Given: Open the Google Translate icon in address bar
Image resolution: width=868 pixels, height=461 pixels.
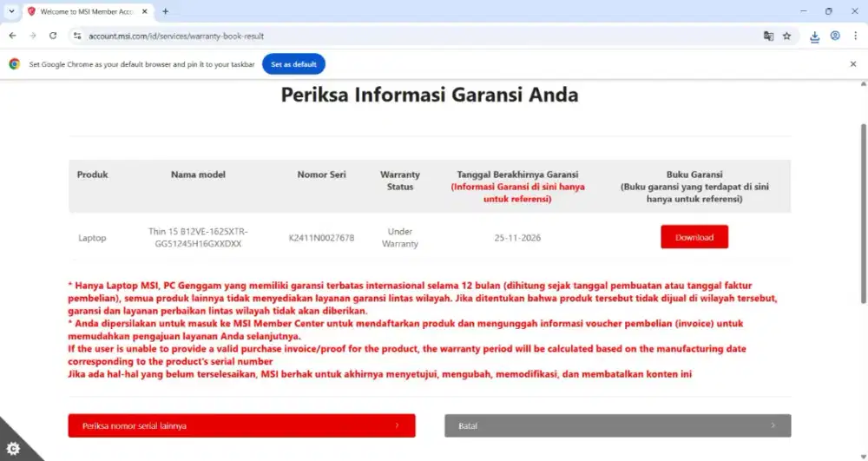Looking at the screenshot, I should coord(768,36).
